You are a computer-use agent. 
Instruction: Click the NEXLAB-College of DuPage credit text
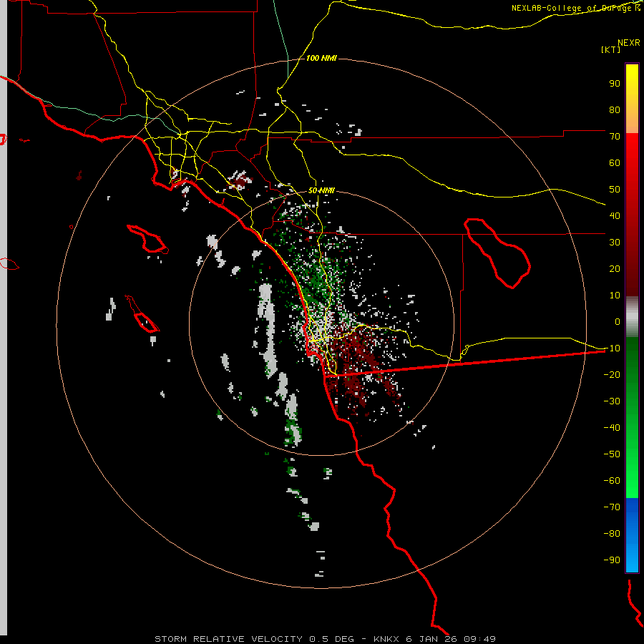coord(576,8)
